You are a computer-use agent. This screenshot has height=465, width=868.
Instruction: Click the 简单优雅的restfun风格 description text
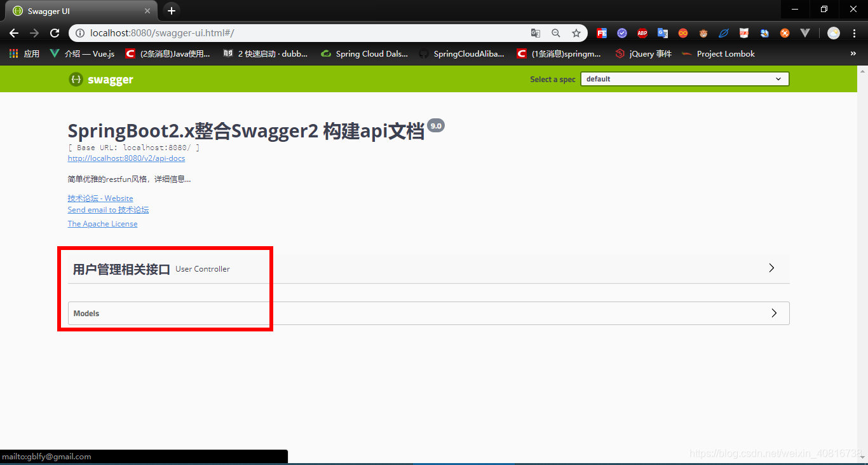pyautogui.click(x=129, y=179)
